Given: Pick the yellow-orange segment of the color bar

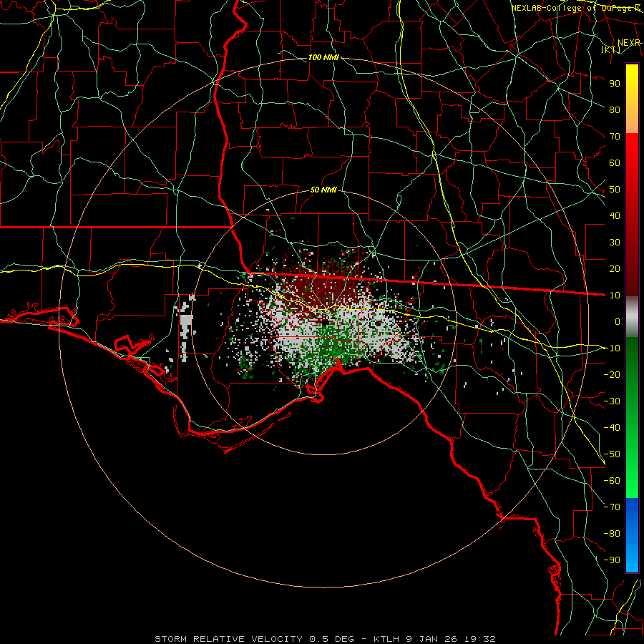Looking at the screenshot, I should click(632, 99).
